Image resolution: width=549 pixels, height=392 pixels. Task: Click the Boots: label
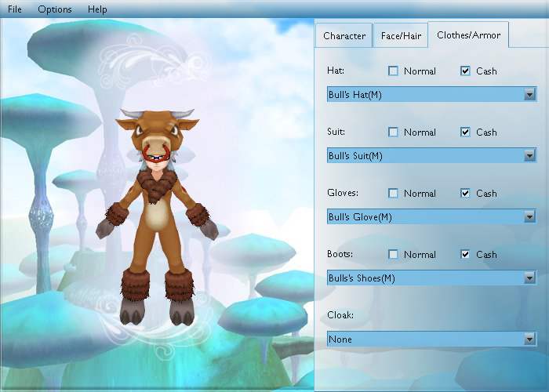coord(340,254)
